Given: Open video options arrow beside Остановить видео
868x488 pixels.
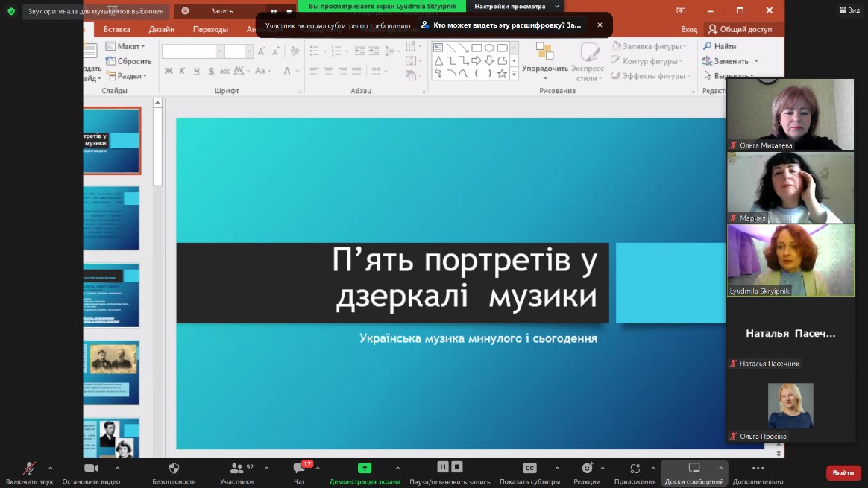Looking at the screenshot, I should tap(117, 468).
